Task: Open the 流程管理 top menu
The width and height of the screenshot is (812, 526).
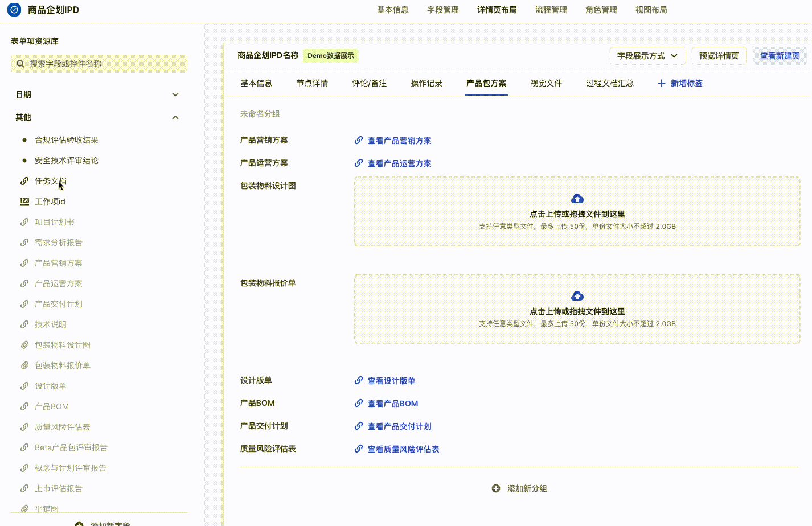Action: tap(551, 10)
